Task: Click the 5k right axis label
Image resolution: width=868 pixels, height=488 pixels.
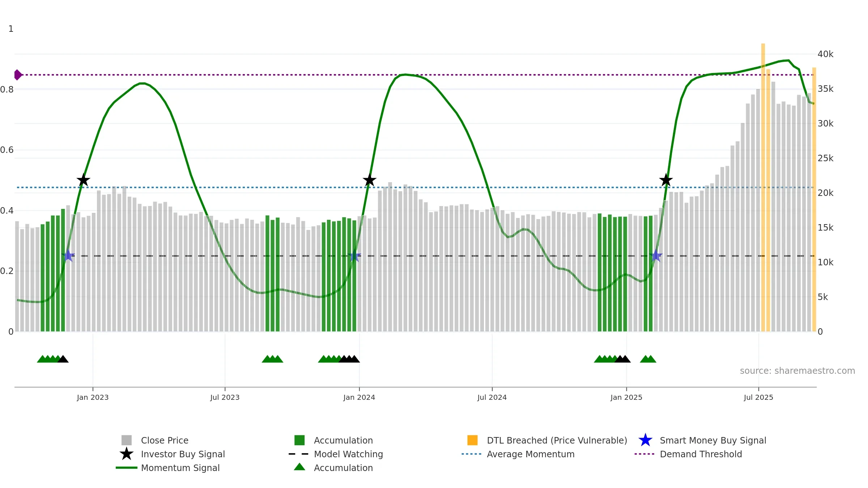Action: [x=823, y=297]
